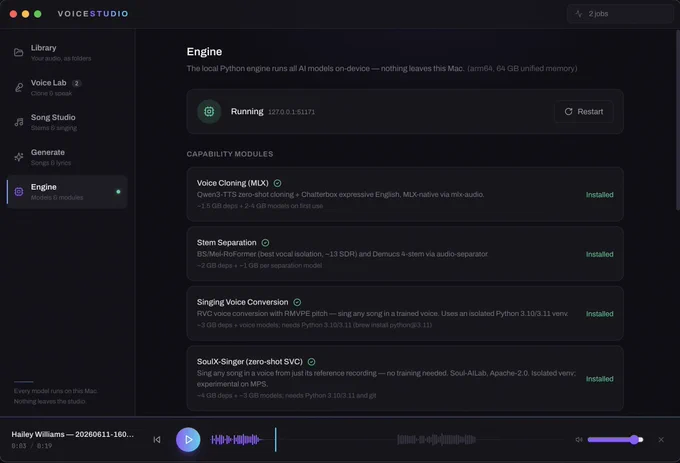Click the green status dot on Engine item
This screenshot has width=680, height=463.
pyautogui.click(x=118, y=192)
